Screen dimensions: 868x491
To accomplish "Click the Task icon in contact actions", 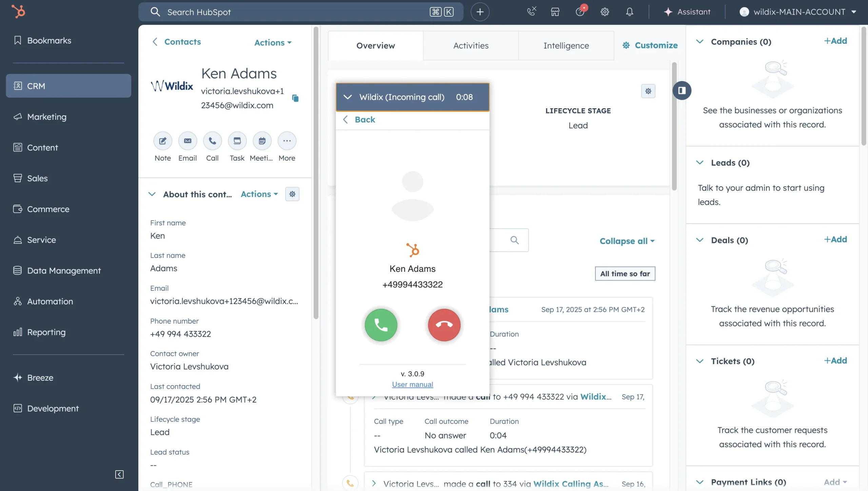I will coord(237,141).
